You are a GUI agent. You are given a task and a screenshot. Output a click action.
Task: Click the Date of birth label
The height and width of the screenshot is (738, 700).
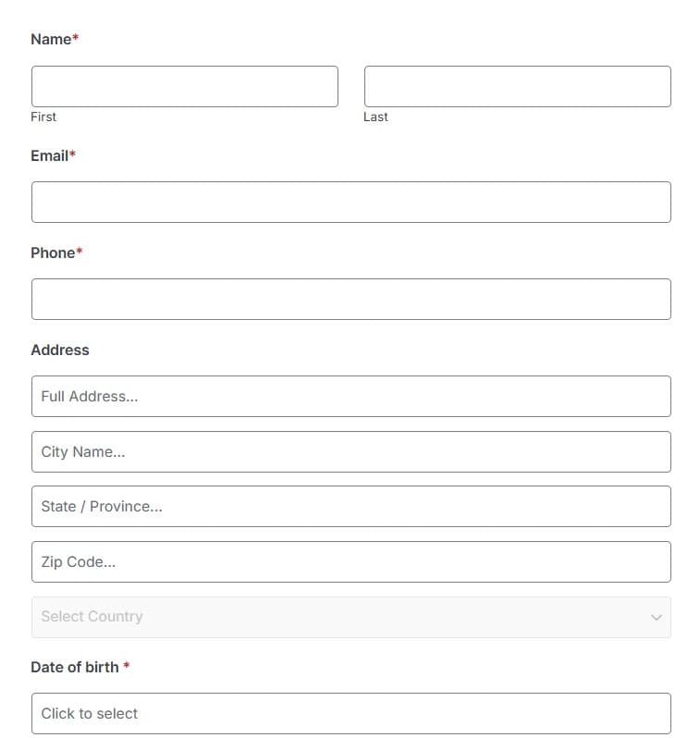tap(75, 668)
